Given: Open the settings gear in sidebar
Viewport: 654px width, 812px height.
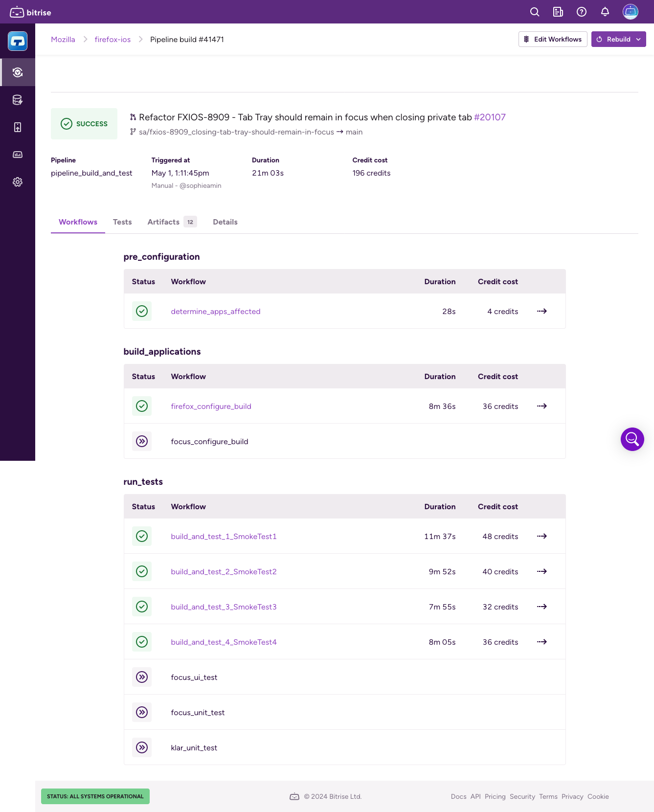Looking at the screenshot, I should click(x=18, y=182).
